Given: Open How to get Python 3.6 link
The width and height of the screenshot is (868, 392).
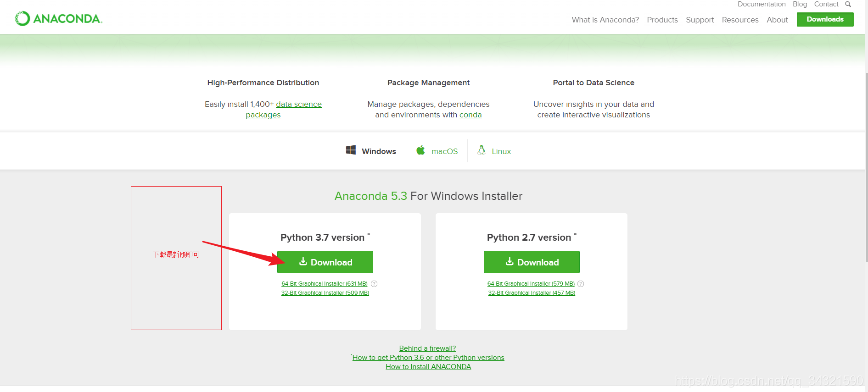Looking at the screenshot, I should pyautogui.click(x=428, y=358).
